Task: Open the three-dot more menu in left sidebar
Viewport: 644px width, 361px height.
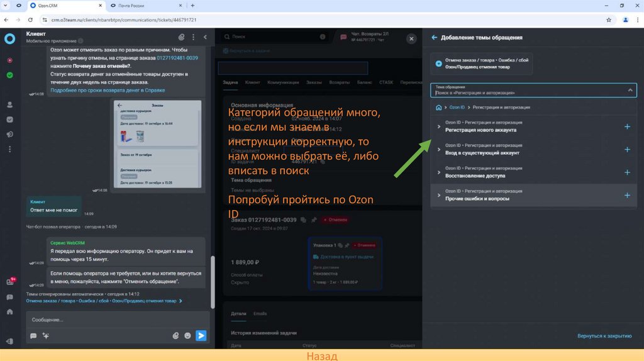Action: pyautogui.click(x=10, y=149)
